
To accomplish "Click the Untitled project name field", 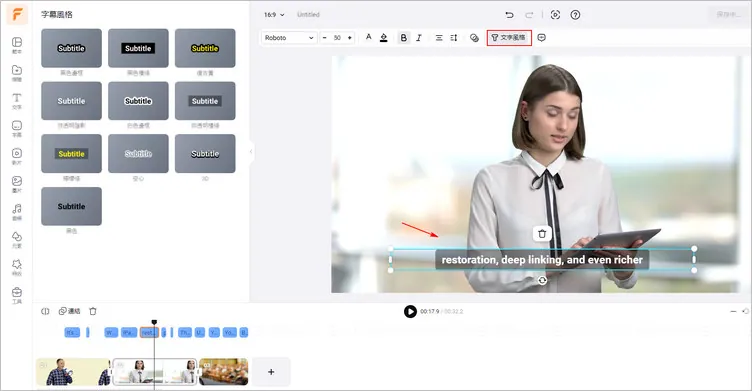I will coord(308,15).
